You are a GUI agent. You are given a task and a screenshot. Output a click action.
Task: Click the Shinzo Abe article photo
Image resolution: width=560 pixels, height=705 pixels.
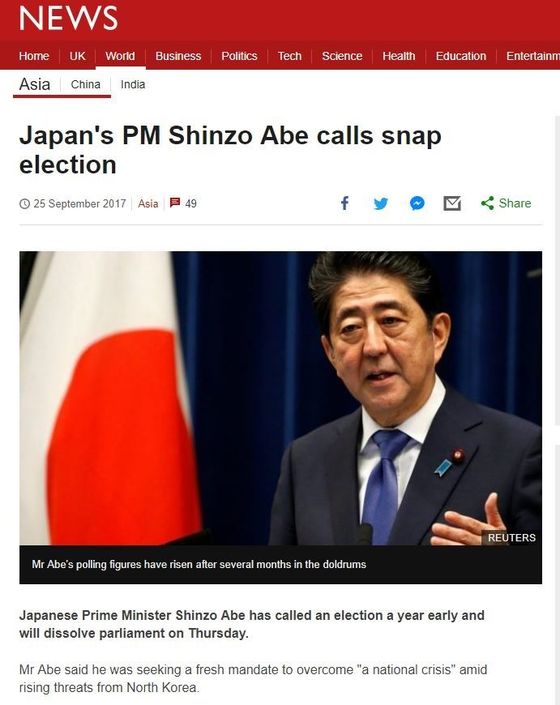280,398
